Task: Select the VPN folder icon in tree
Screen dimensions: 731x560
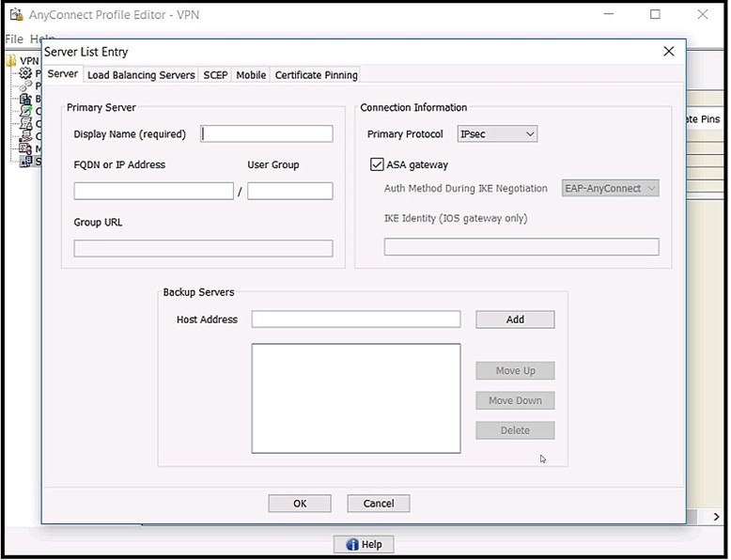Action: [x=11, y=61]
